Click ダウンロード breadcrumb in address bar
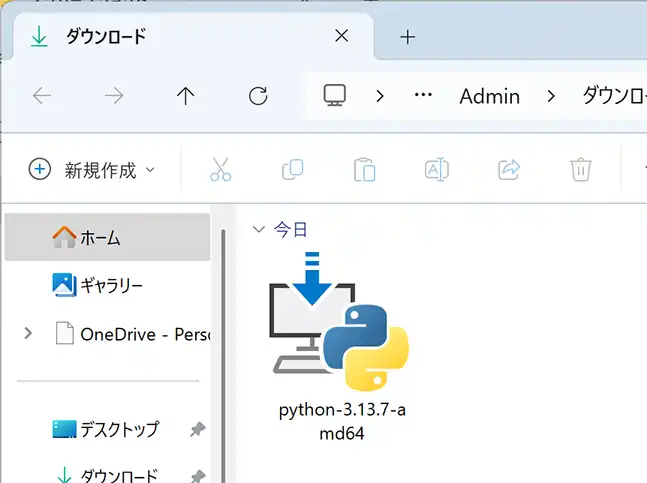 click(x=614, y=96)
